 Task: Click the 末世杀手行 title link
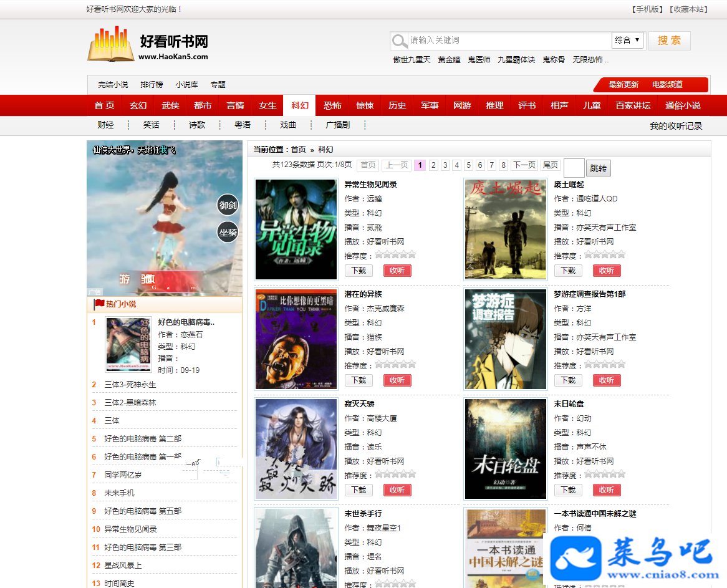(x=363, y=514)
